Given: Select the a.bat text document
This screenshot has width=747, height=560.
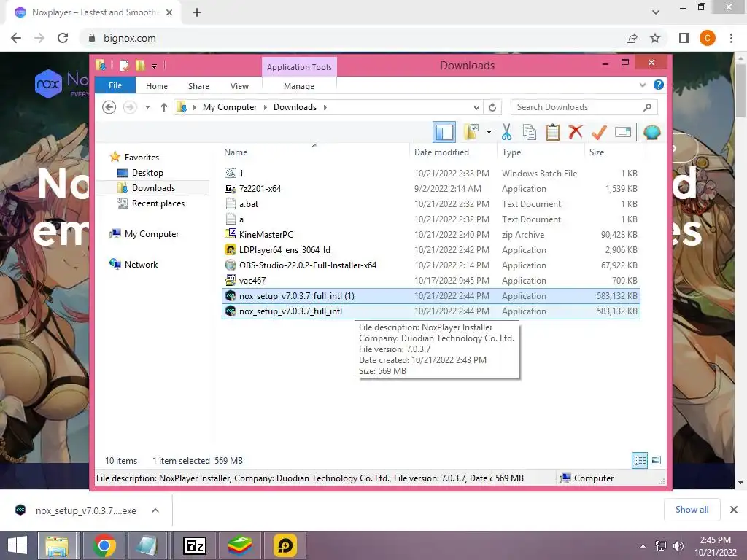Looking at the screenshot, I should [430, 204].
